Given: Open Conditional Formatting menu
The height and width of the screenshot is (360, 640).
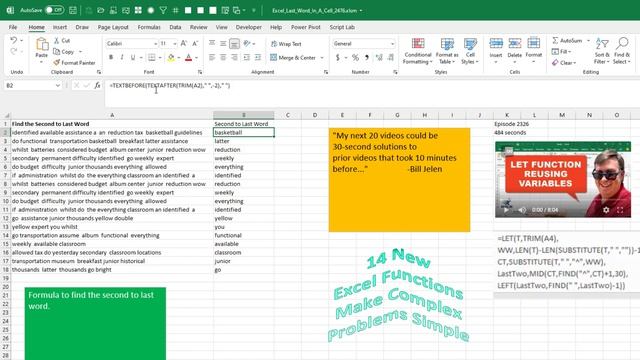Looking at the screenshot, I should (x=418, y=51).
